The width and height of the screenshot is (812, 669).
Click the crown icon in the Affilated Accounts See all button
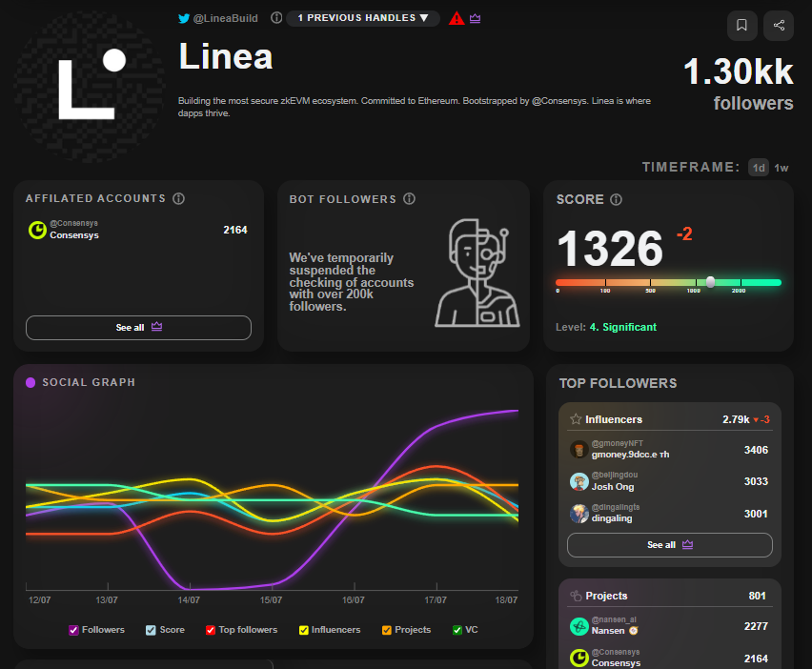click(156, 326)
